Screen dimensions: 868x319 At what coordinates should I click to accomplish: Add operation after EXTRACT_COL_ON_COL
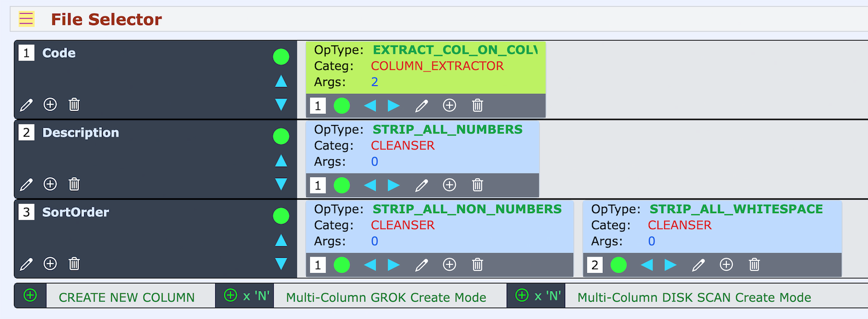(450, 105)
